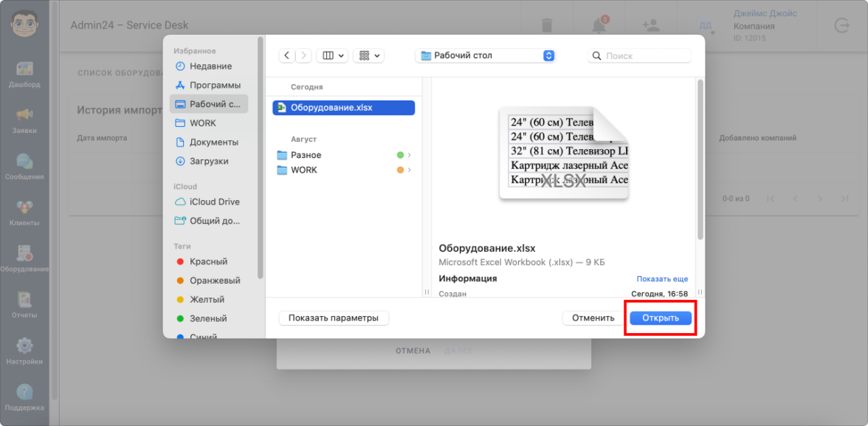Open the Поддержка help icon
This screenshot has height=426, width=868.
(x=24, y=396)
